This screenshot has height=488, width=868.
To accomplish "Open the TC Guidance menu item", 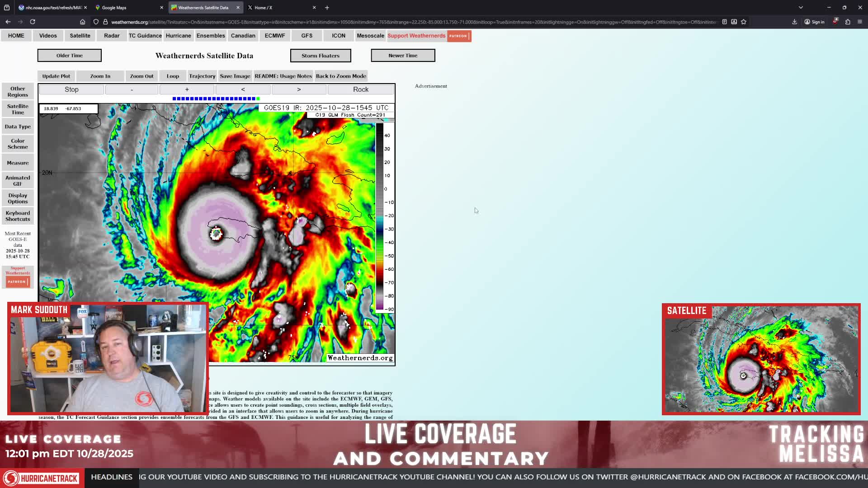I will coord(145,36).
